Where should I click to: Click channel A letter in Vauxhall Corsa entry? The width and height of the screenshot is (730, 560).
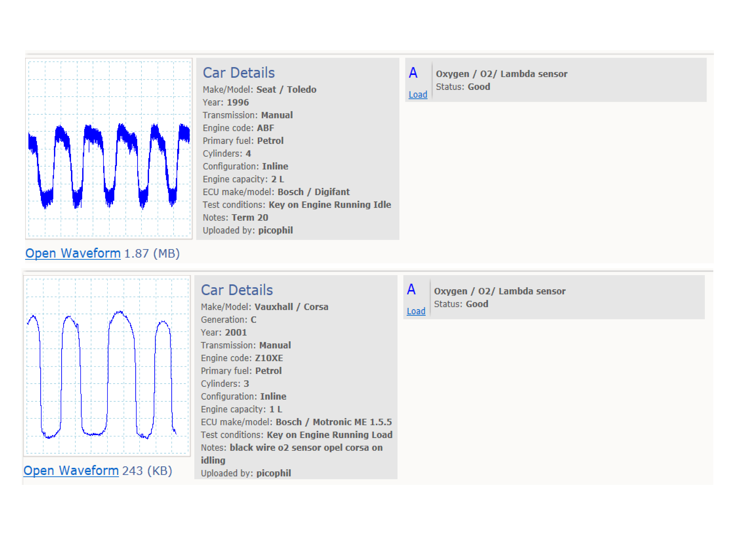[x=411, y=289]
